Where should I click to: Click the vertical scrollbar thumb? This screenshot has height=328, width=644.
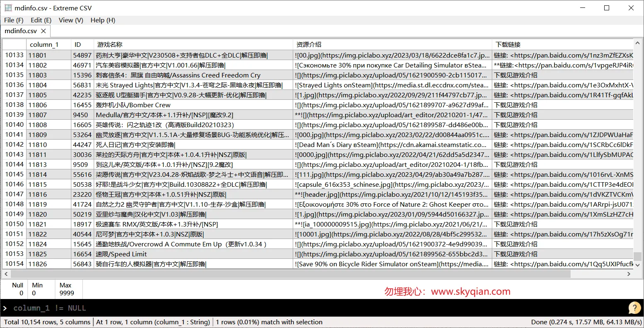point(638,257)
